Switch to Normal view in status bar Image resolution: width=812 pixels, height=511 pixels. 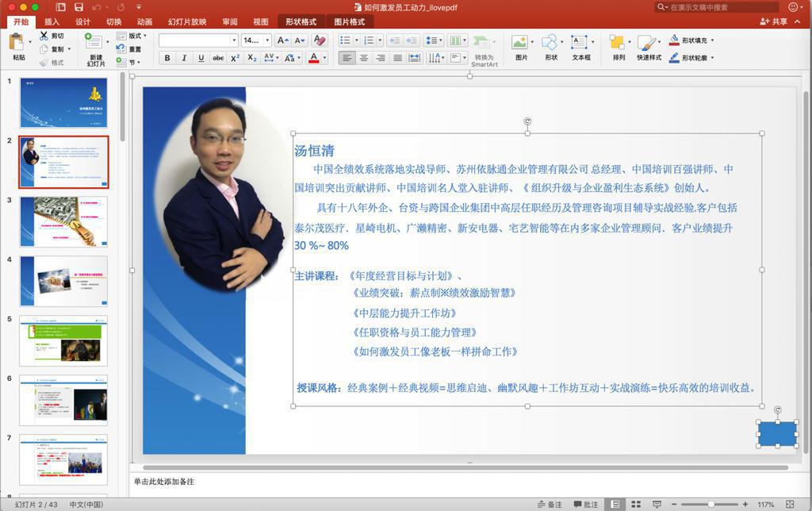[615, 505]
